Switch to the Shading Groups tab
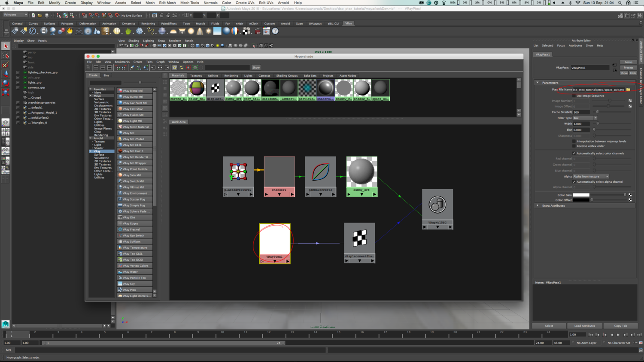 pos(287,75)
